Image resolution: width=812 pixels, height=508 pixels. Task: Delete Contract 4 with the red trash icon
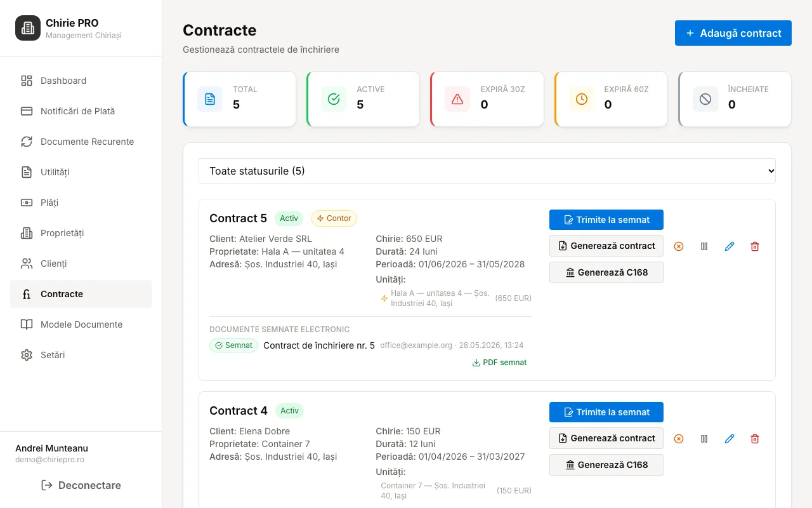coord(755,439)
